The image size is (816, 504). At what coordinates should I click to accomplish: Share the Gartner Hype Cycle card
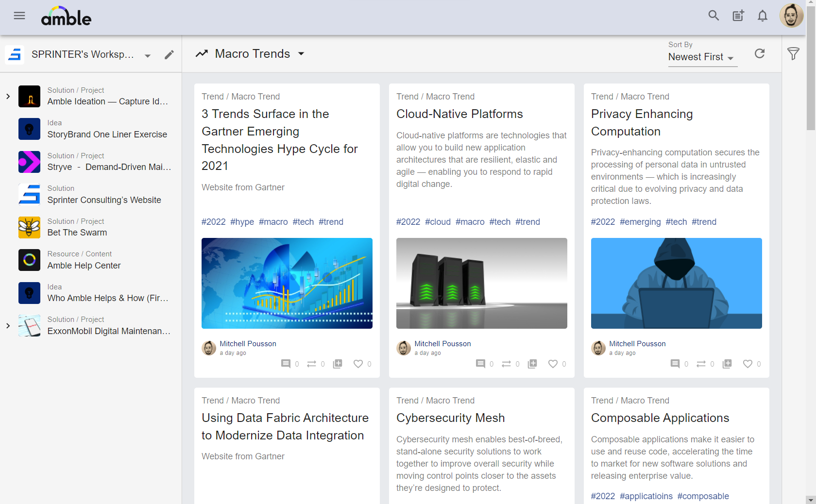click(312, 364)
